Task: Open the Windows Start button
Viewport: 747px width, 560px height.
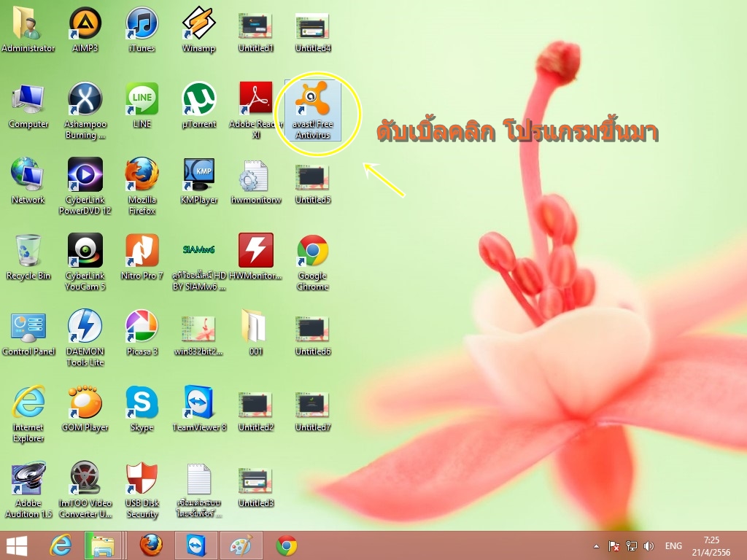Action: coord(18,545)
